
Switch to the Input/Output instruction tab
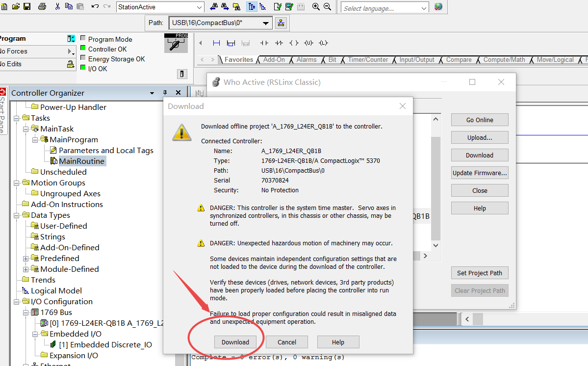tap(417, 60)
